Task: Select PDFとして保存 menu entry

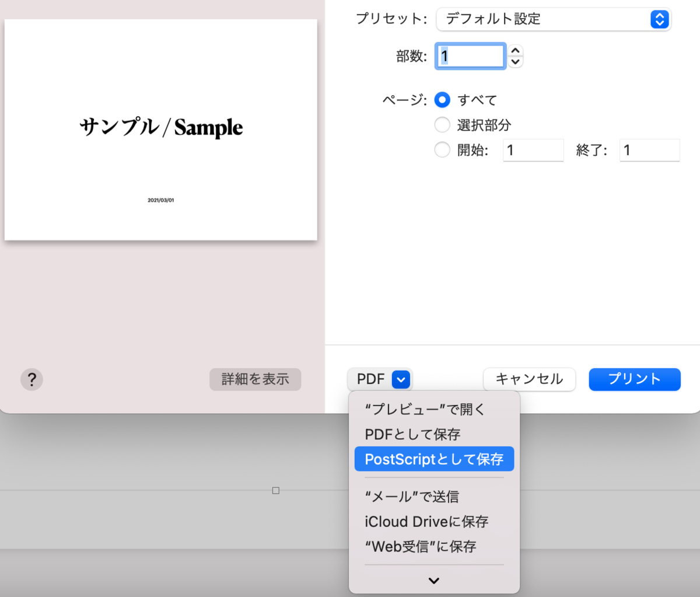Action: 418,434
